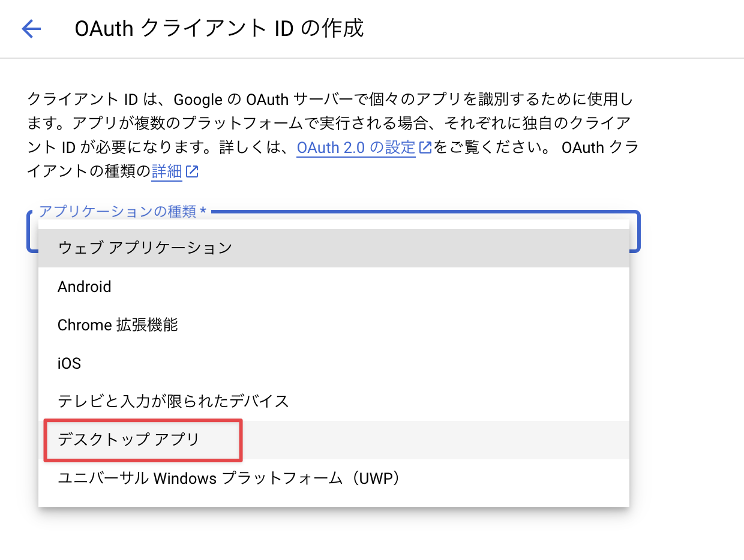Click the external-link icon beside OAuth 2.0 の設定

425,148
